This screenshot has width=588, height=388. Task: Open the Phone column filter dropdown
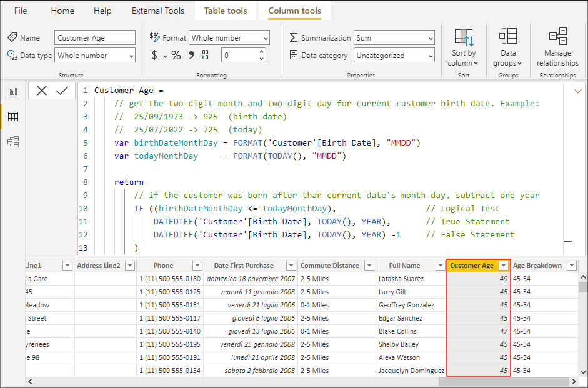pos(197,266)
